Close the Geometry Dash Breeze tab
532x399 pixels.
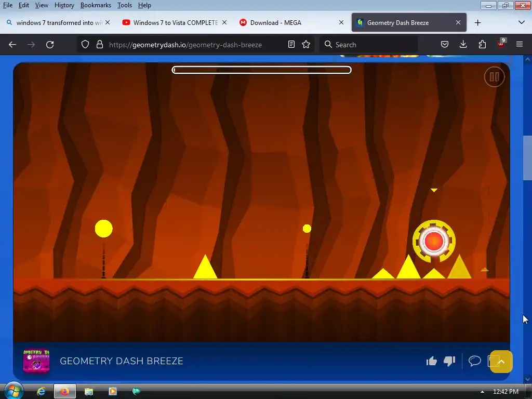(x=458, y=22)
